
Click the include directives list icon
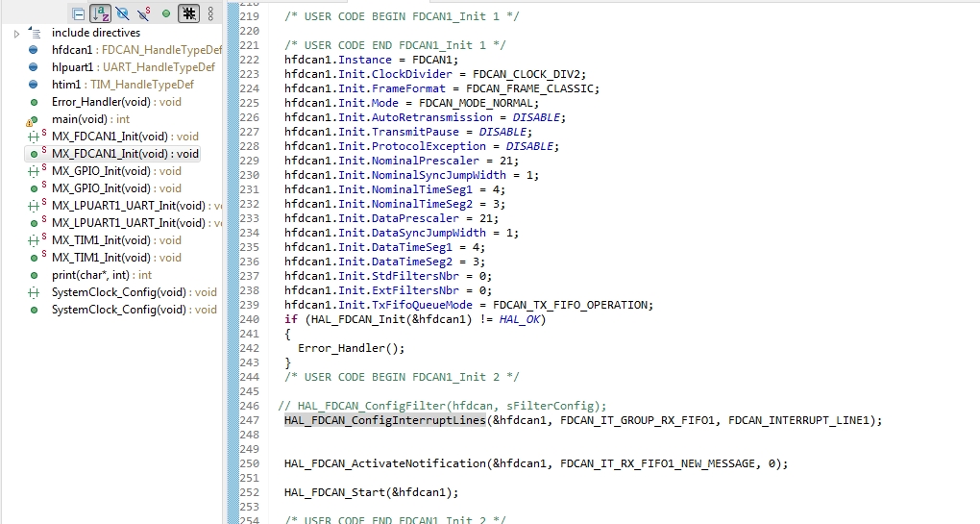click(35, 33)
